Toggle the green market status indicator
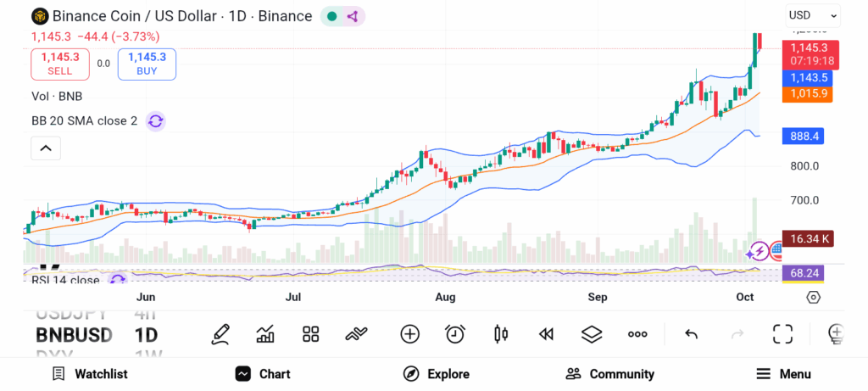The image size is (868, 391). 331,16
